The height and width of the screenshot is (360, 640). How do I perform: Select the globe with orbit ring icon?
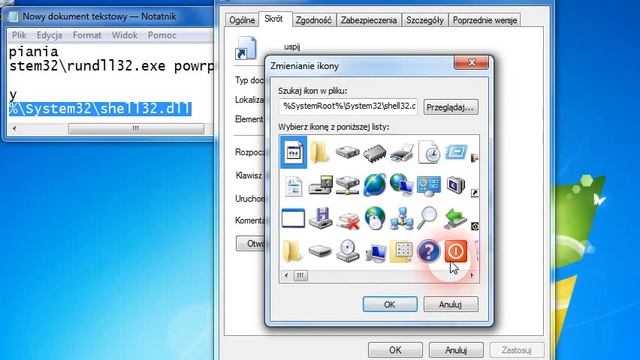(374, 185)
